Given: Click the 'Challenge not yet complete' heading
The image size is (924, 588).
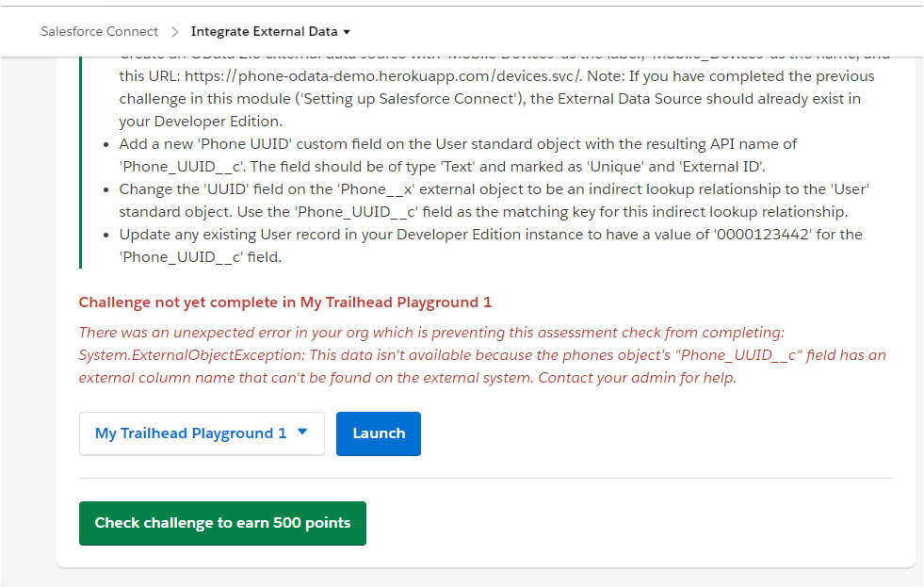Looking at the screenshot, I should click(x=284, y=302).
